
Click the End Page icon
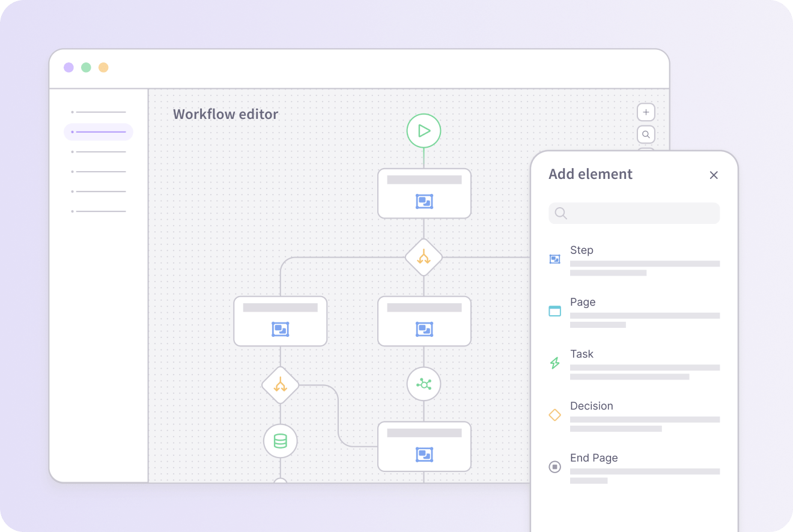(554, 467)
